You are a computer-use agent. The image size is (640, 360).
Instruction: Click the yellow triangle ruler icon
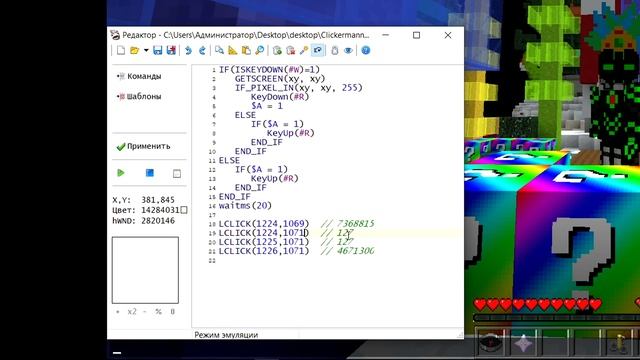point(233,50)
